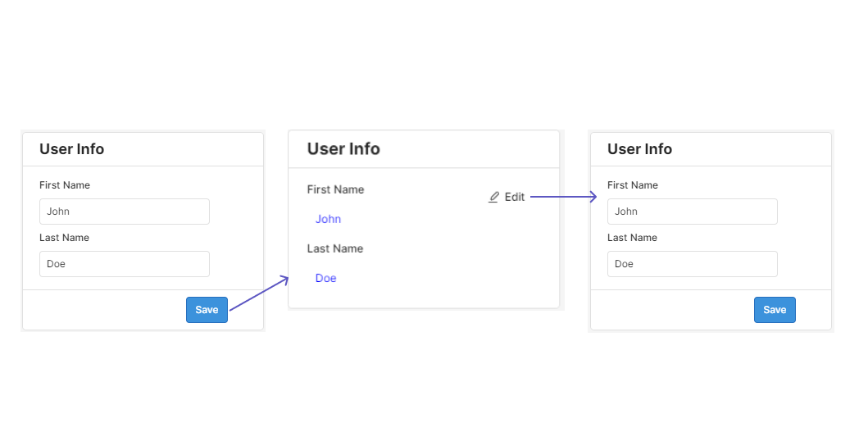Click the arrow pointing from Edit to the right form
The width and height of the screenshot is (868, 446).
(564, 197)
